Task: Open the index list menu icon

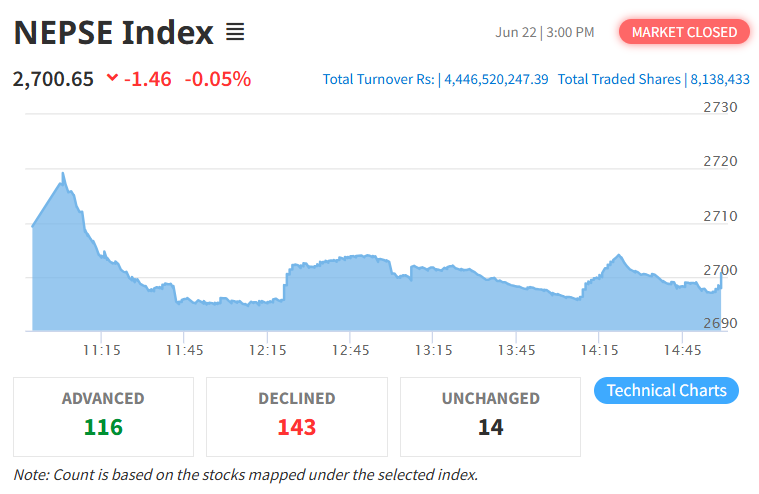Action: point(235,32)
